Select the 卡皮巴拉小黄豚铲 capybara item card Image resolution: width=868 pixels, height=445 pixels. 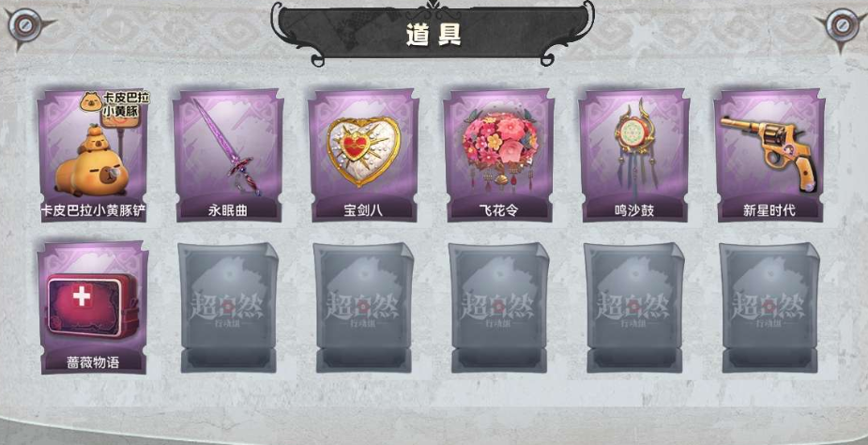[x=93, y=155]
